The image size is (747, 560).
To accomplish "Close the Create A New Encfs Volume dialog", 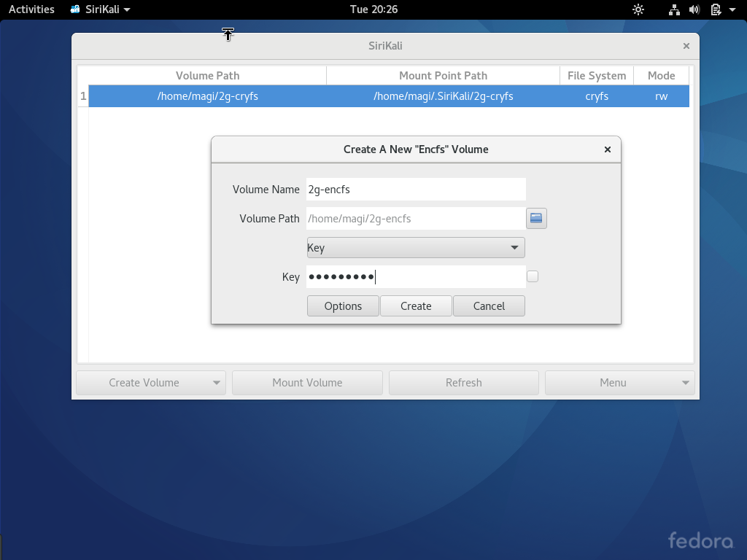I will coord(608,149).
